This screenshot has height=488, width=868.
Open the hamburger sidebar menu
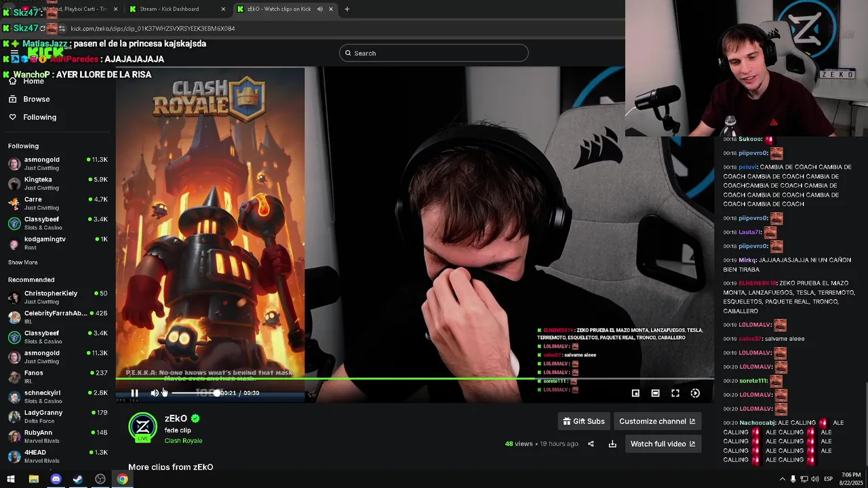coord(14,53)
